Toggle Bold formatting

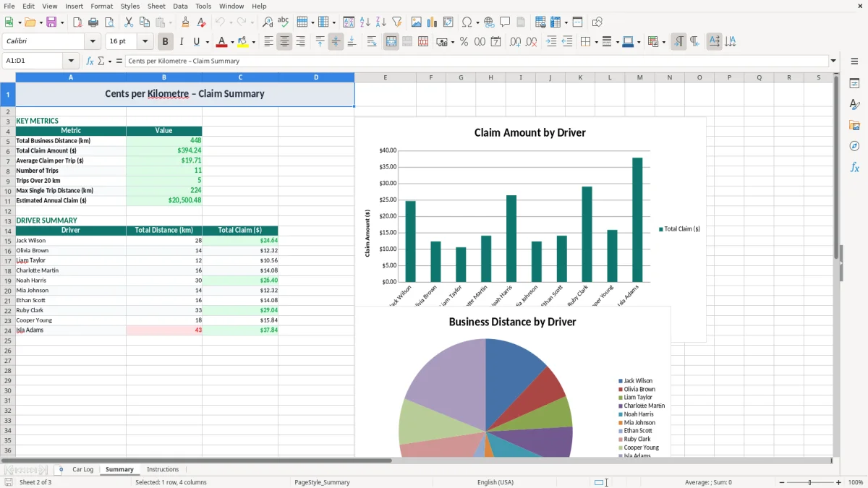[166, 42]
